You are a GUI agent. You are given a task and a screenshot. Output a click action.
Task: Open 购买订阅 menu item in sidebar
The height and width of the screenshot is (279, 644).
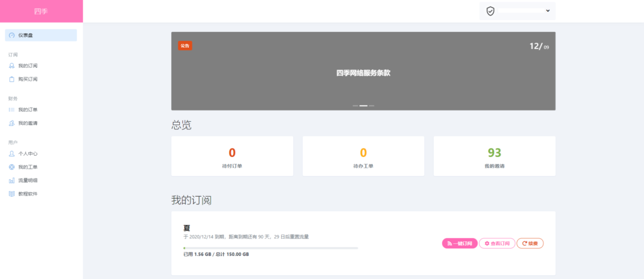(x=28, y=79)
